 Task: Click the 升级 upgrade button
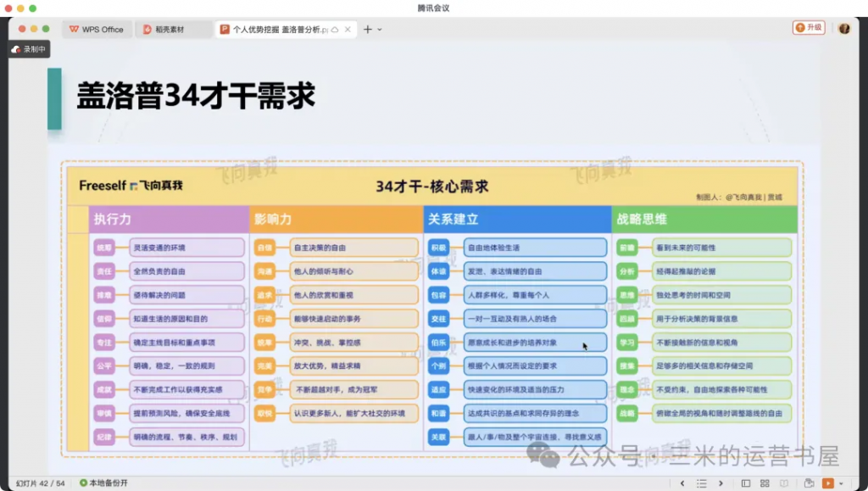pos(809,28)
